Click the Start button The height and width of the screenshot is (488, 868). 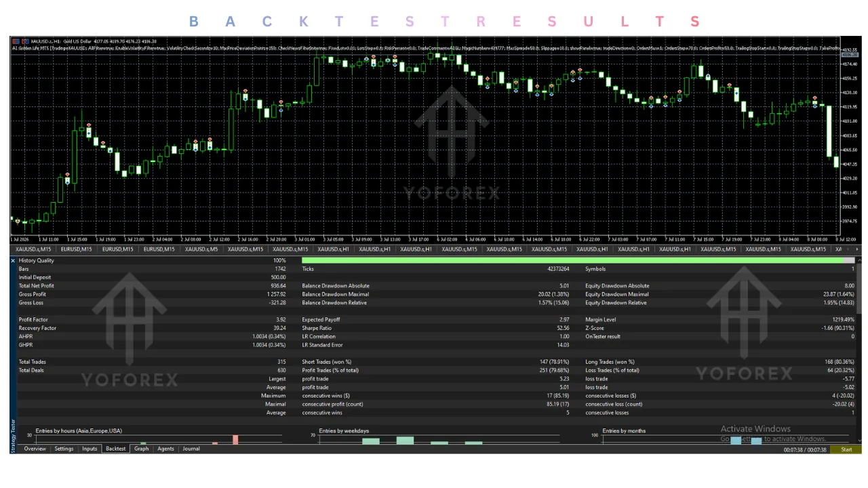[x=846, y=449]
